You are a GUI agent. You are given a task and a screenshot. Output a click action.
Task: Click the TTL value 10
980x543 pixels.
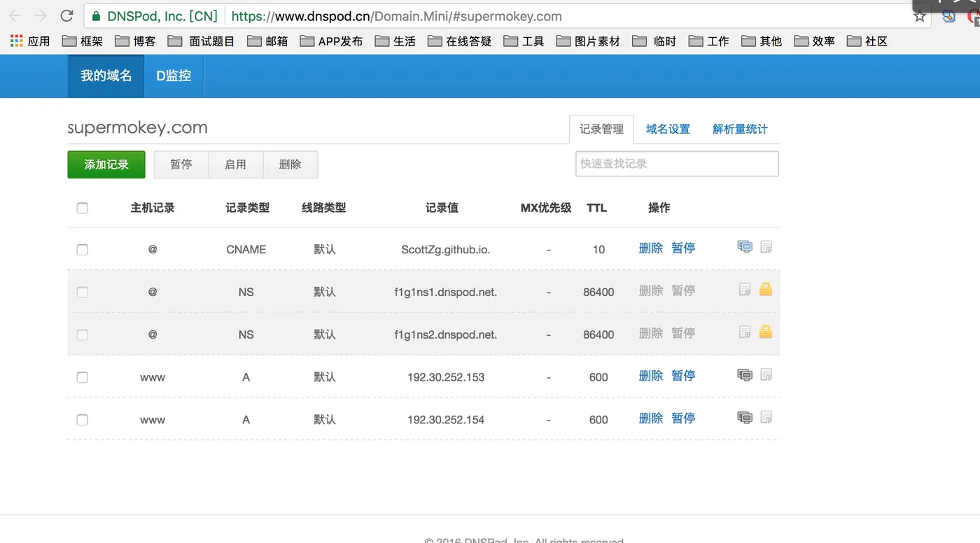(x=598, y=250)
